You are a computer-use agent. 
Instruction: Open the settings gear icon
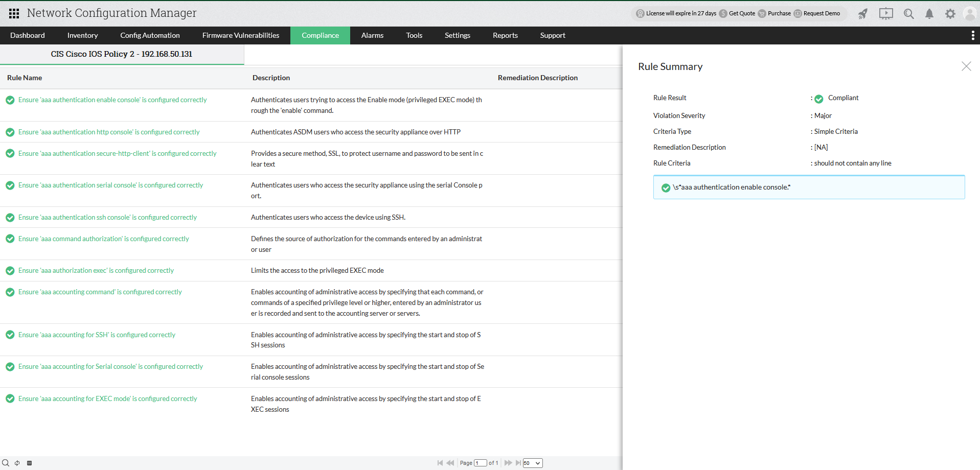coord(950,14)
